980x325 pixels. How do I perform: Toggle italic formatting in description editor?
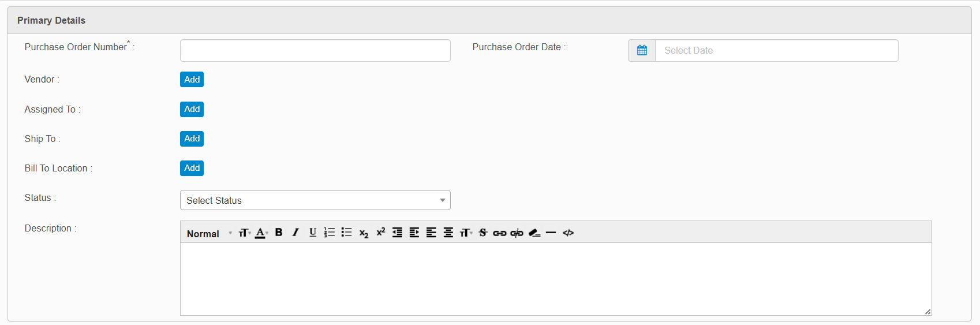point(296,233)
